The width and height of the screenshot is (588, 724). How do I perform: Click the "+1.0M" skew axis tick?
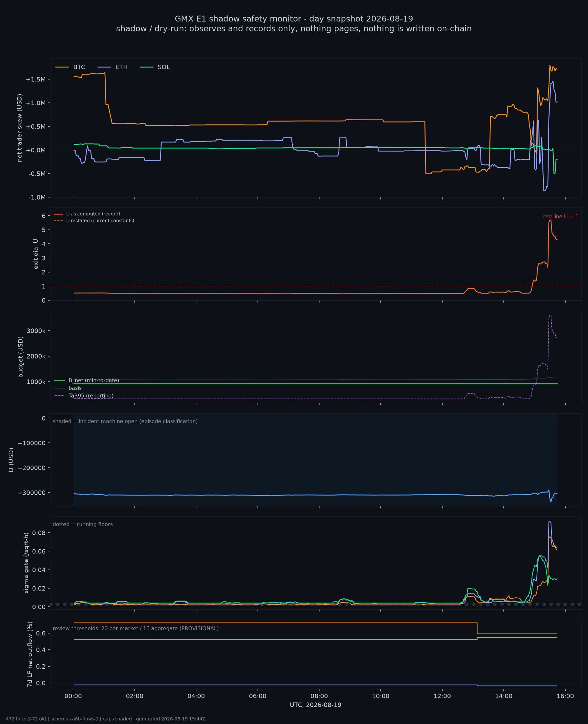[x=36, y=103]
